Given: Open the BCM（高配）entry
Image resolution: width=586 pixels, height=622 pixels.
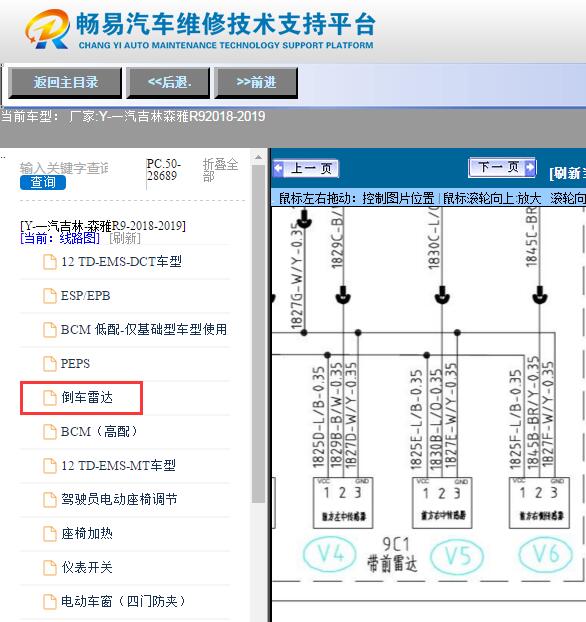Looking at the screenshot, I should click(99, 431).
